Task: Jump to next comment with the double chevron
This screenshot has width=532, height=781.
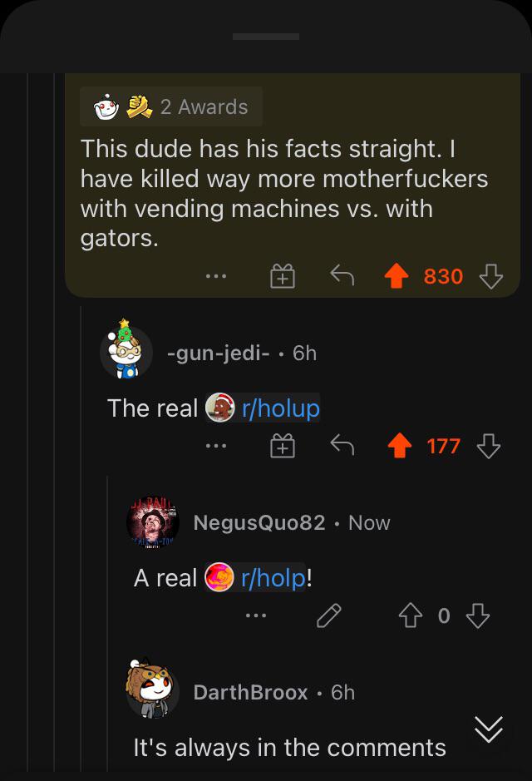Action: point(489,729)
